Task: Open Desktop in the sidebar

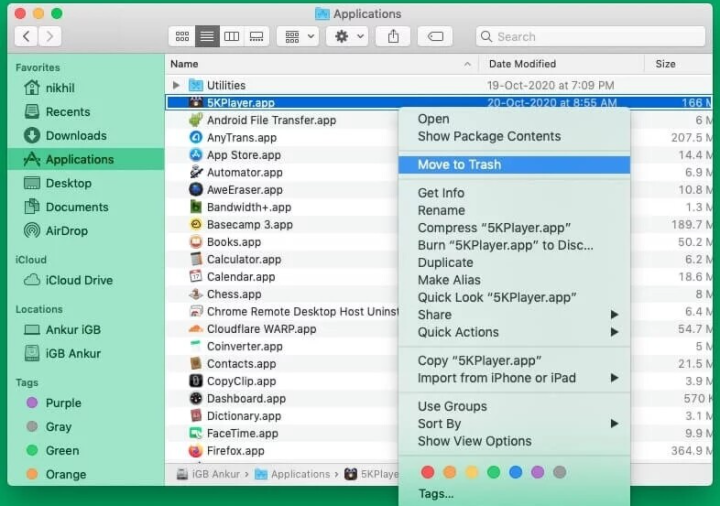Action: (86, 183)
